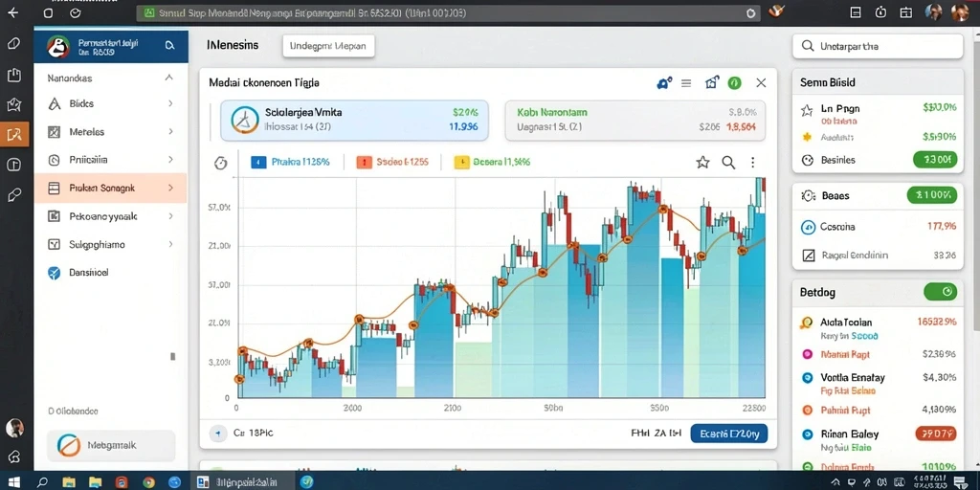
Task: Expand the Sulgnghiamo sidebar item
Action: click(170, 244)
